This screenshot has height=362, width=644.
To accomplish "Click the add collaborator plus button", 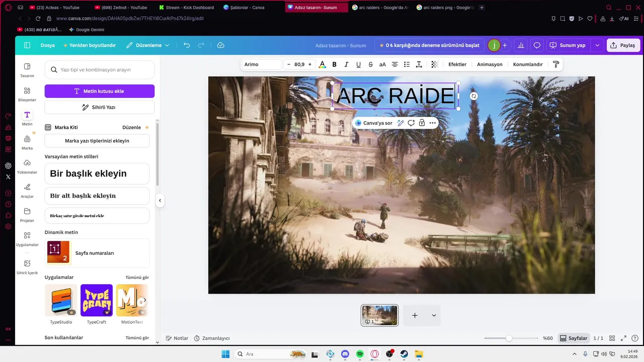I will pos(505,45).
